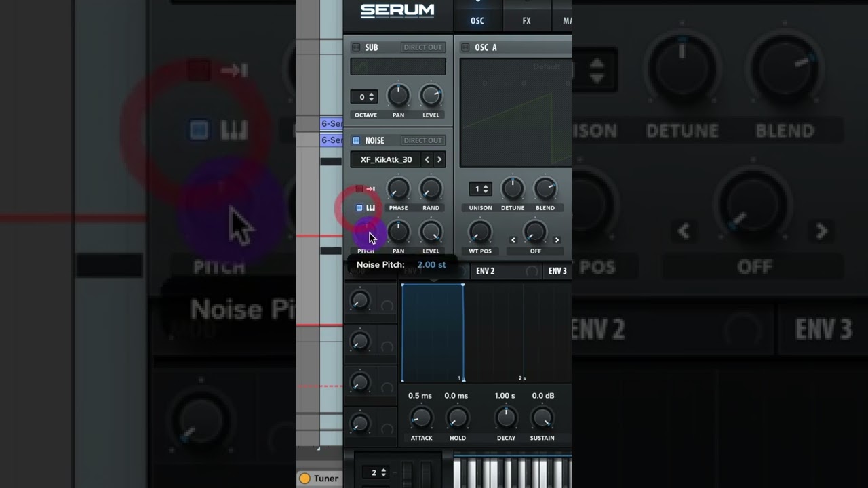Screen dimensions: 868x488
Task: Click the 0.0 ms hold value
Action: coord(456,396)
